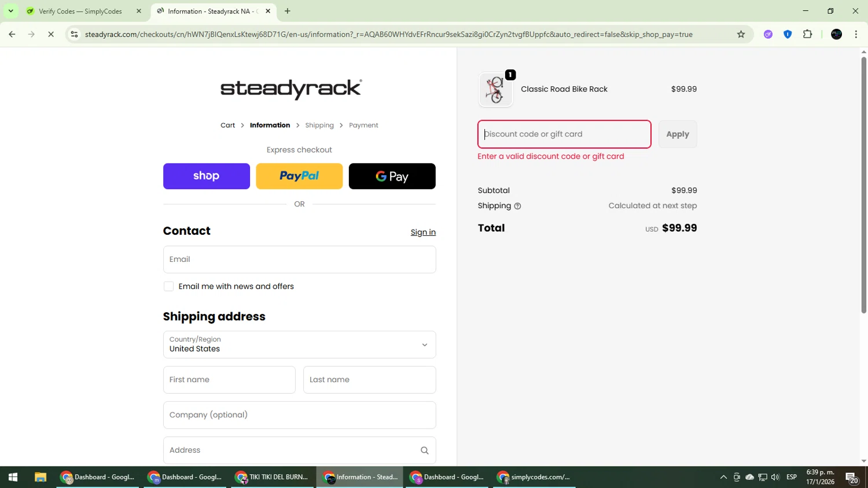Apply the discount code
The height and width of the screenshot is (488, 868).
coord(678,134)
